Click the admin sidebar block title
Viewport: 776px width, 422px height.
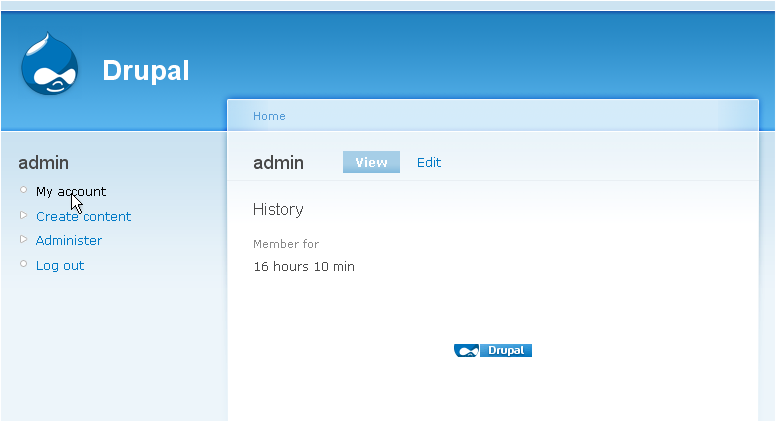coord(44,163)
